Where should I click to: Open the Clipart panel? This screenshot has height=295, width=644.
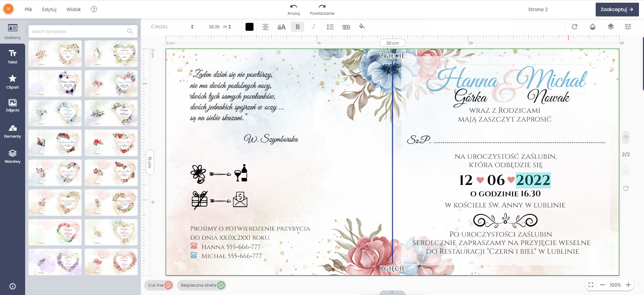coord(12,82)
